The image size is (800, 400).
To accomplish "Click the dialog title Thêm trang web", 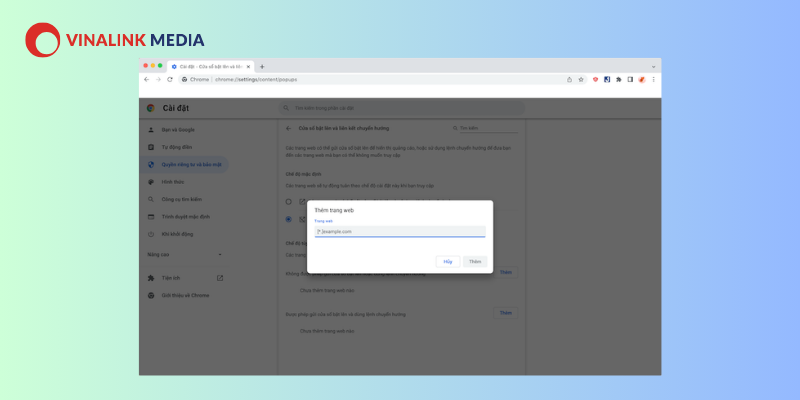I will click(334, 210).
